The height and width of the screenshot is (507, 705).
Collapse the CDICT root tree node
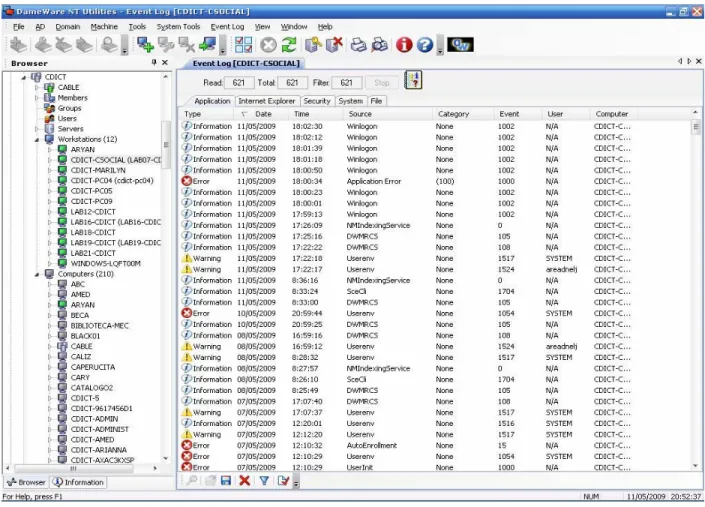[x=24, y=77]
